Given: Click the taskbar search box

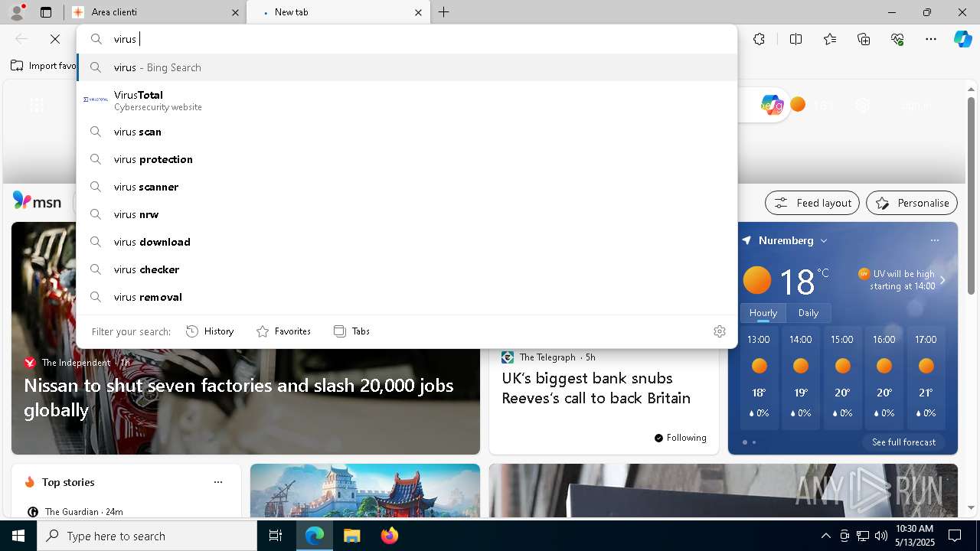Looking at the screenshot, I should 147,536.
